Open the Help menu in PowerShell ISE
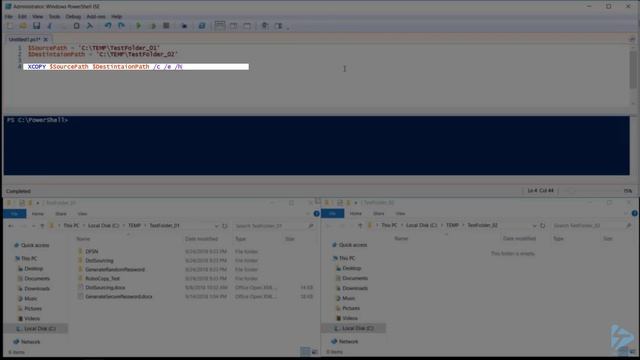This screenshot has width=640, height=360. (x=117, y=16)
